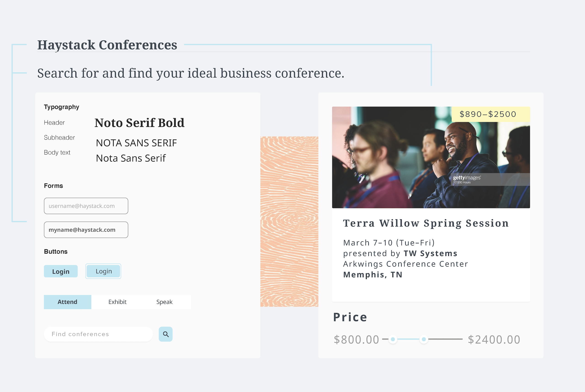The image size is (585, 392).
Task: Select the right price slider handle
Action: [x=424, y=339]
